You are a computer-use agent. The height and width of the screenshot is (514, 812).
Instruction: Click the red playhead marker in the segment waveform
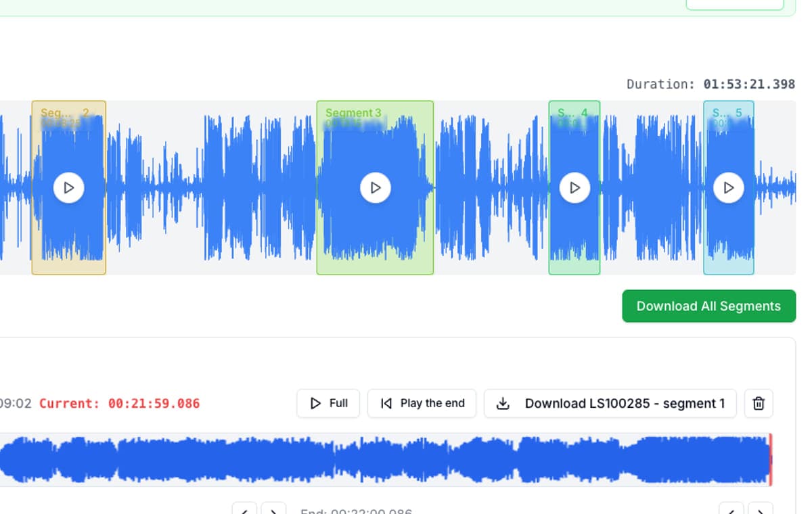[770, 459]
